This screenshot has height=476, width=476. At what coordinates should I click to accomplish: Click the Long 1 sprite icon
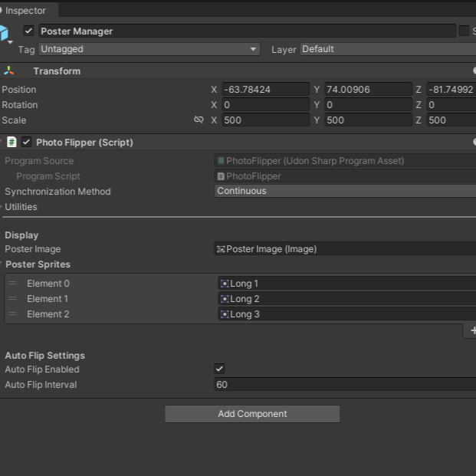[x=225, y=284]
